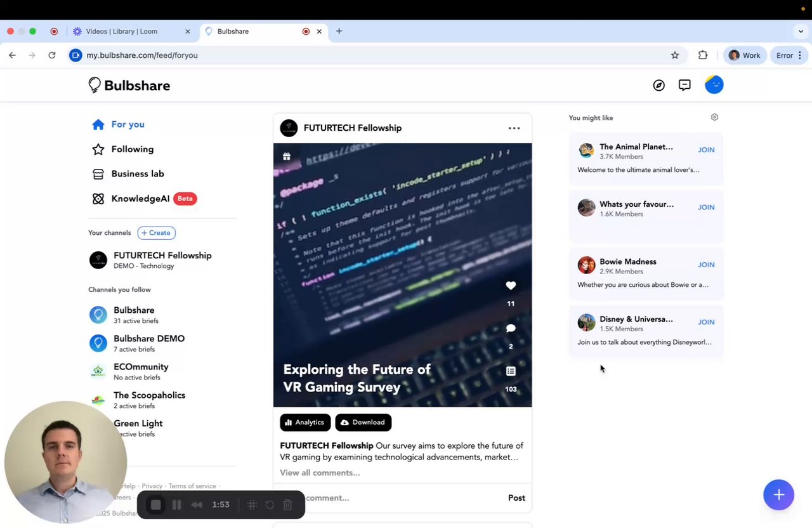Image resolution: width=812 pixels, height=528 pixels.
Task: Open the messages chat icon
Action: coord(684,85)
